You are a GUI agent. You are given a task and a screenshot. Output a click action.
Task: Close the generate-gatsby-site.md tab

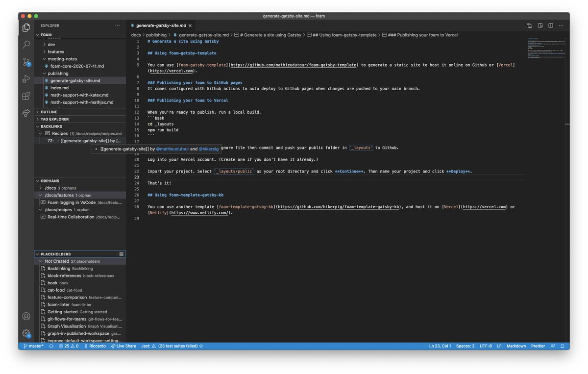(x=191, y=25)
